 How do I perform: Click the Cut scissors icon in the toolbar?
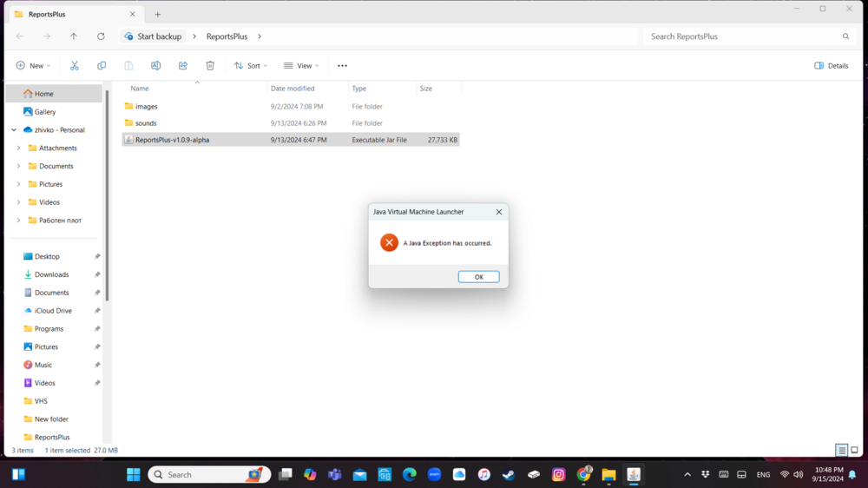[x=74, y=65]
